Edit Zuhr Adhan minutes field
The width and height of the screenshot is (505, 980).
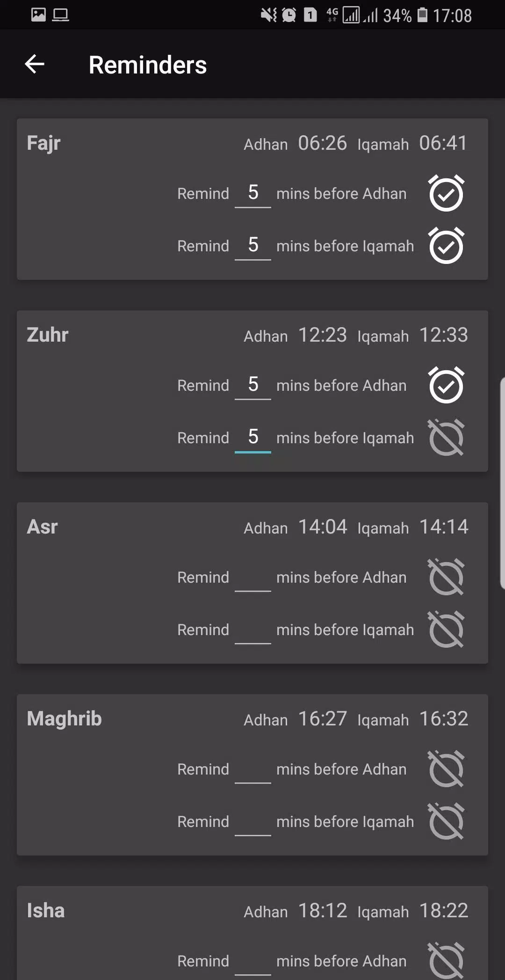coord(253,385)
